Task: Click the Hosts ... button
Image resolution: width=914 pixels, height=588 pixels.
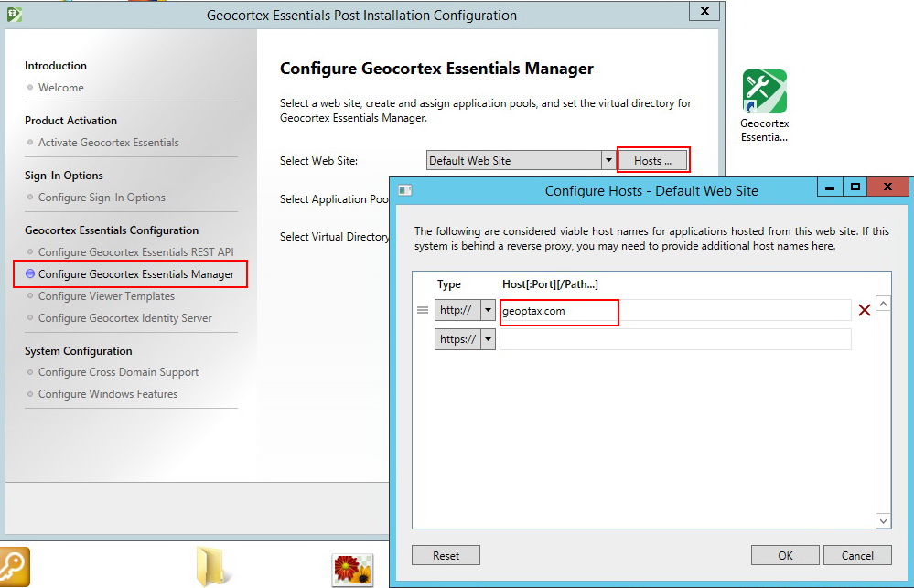Action: (x=653, y=160)
